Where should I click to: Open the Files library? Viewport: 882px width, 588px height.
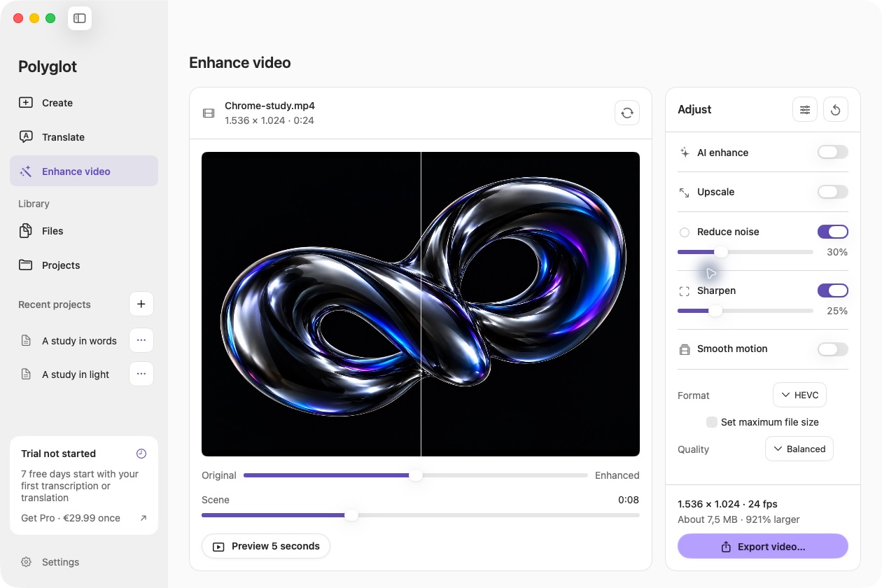84,231
